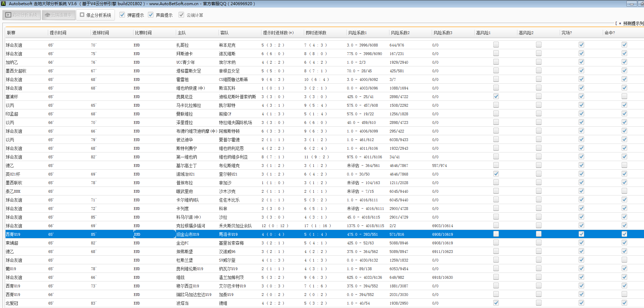644x308 pixels.
Task: Sort by the 联赛 column header
Action: [x=11, y=33]
